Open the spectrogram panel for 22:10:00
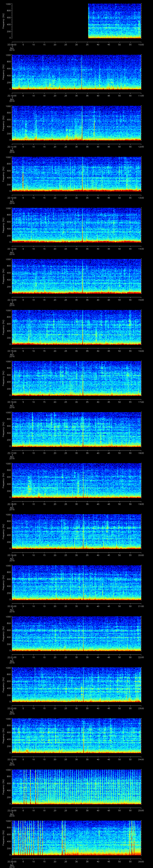This screenshot has height=868, width=153. pyautogui.click(x=76, y=72)
